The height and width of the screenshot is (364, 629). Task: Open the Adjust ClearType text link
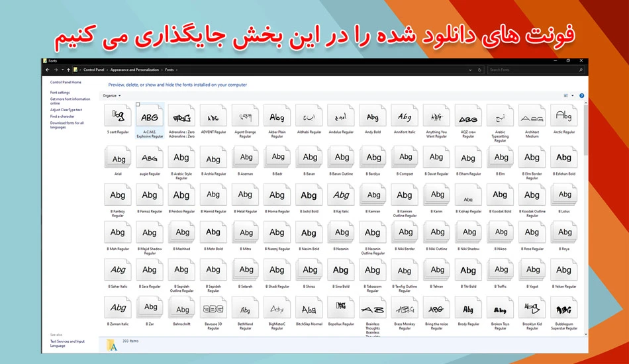tap(66, 110)
